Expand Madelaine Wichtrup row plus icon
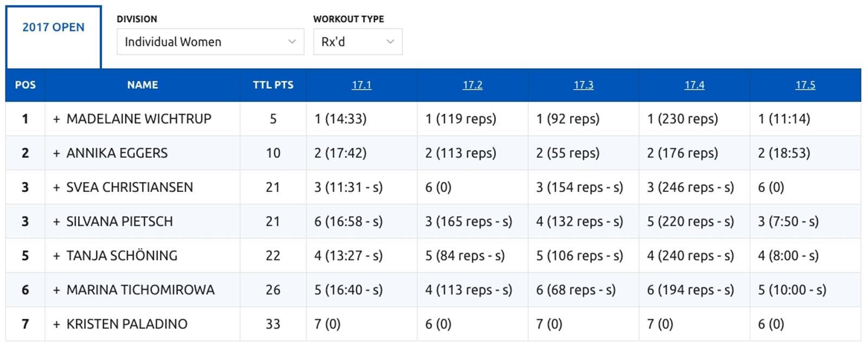Viewport: 868px width, 348px height. point(56,119)
